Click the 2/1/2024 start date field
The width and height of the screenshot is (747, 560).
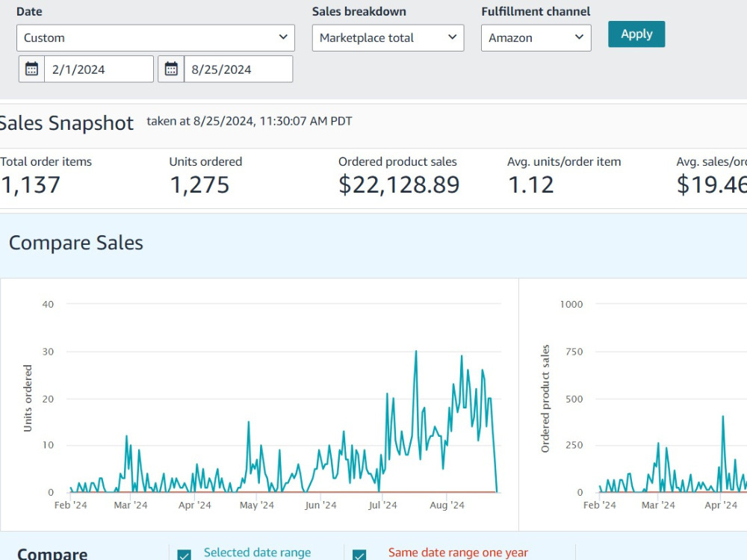pyautogui.click(x=99, y=69)
